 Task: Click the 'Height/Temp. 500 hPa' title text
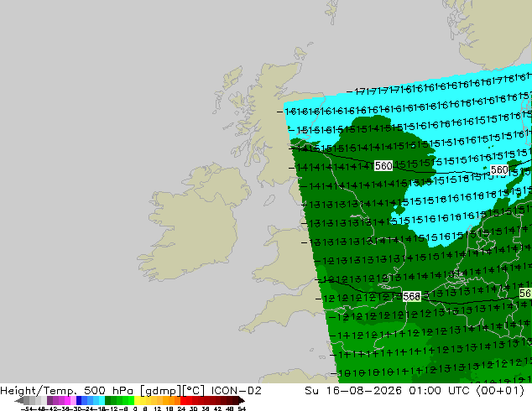coord(68,390)
